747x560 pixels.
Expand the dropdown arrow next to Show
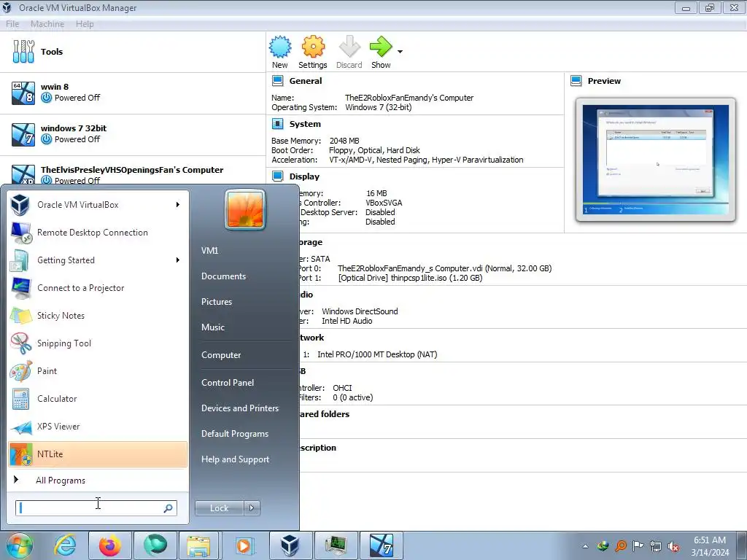coord(400,52)
